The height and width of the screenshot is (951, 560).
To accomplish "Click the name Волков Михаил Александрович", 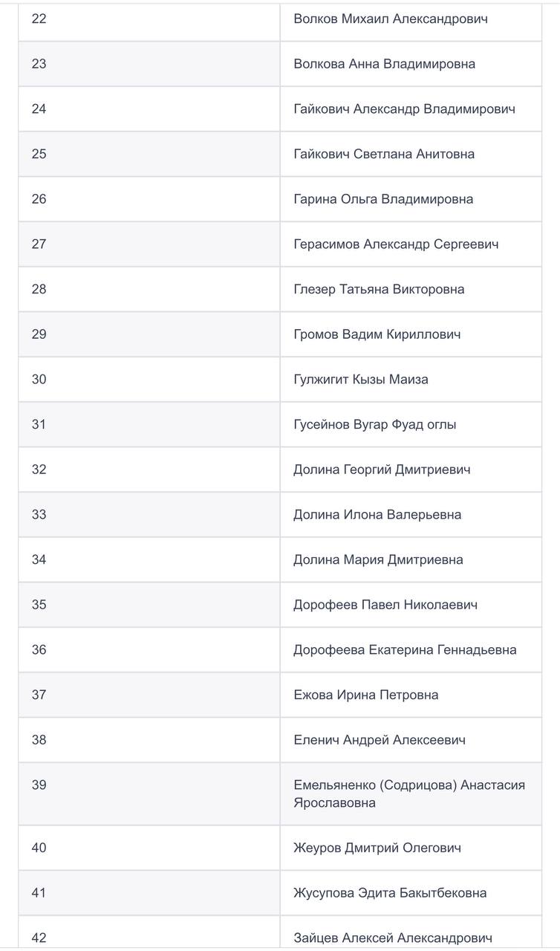I will 391,19.
